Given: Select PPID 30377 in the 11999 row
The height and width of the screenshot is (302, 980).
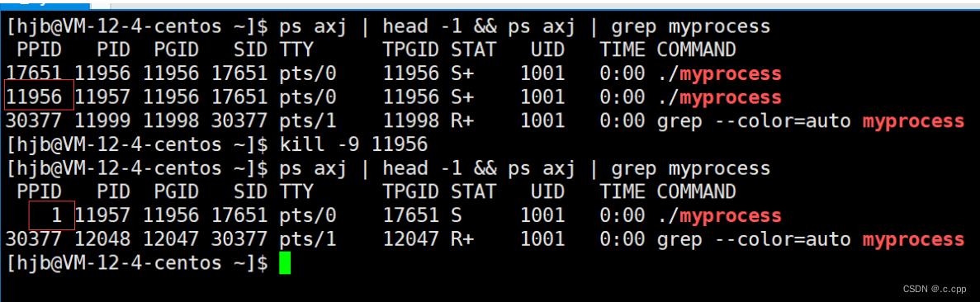Looking at the screenshot, I should pyautogui.click(x=34, y=121).
